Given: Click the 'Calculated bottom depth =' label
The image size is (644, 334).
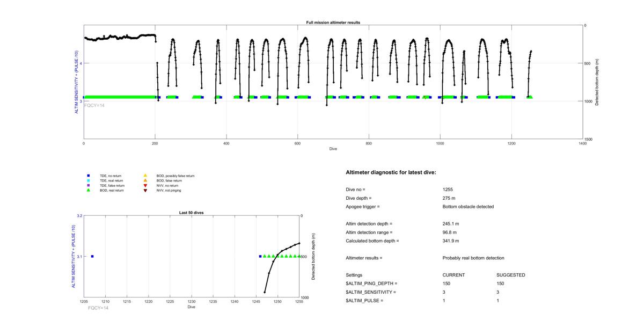Looking at the screenshot, I should pyautogui.click(x=372, y=241).
